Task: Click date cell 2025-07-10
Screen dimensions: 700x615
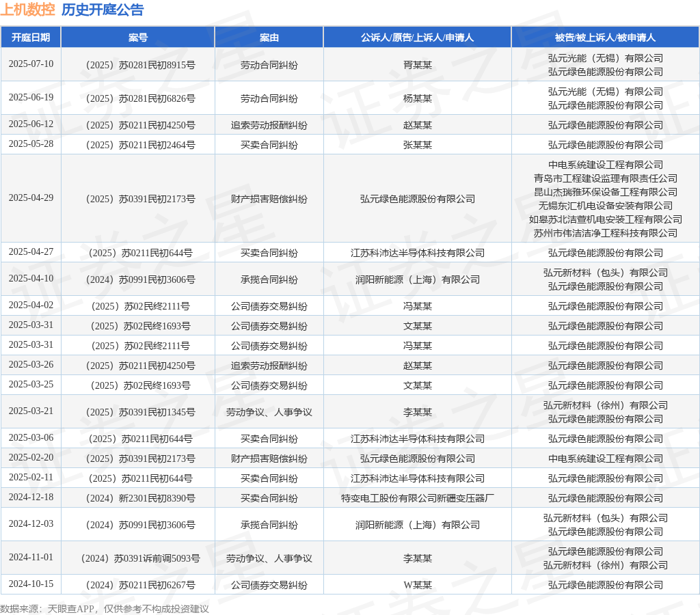Action: click(31, 64)
